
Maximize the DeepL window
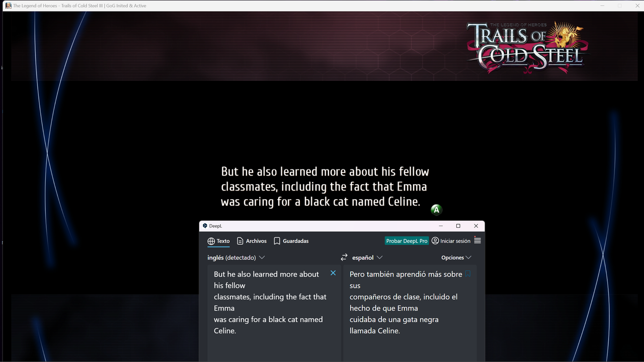(x=458, y=226)
